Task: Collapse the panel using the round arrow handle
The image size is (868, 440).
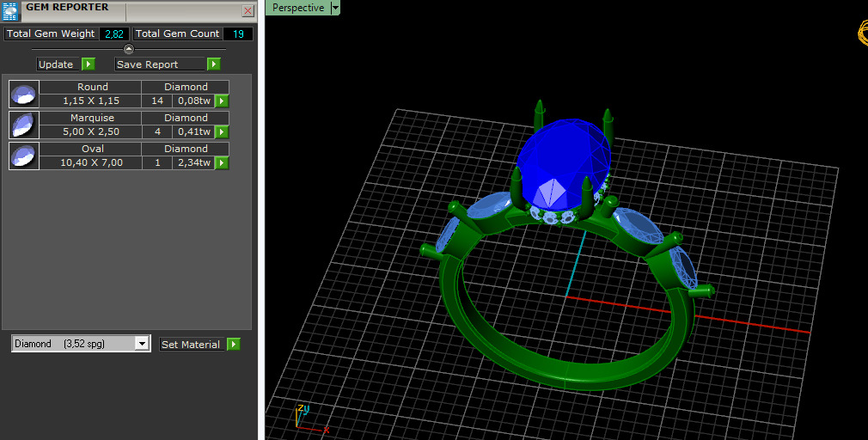Action: click(128, 49)
